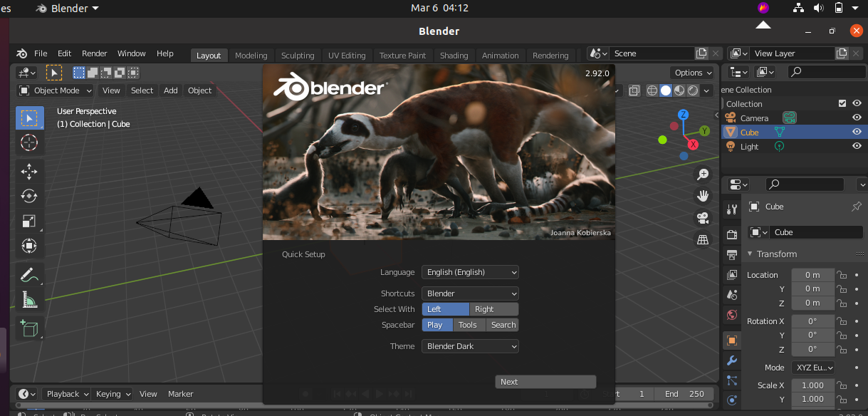This screenshot has width=868, height=416.
Task: Switch to the Modeling workspace tab
Action: 251,56
